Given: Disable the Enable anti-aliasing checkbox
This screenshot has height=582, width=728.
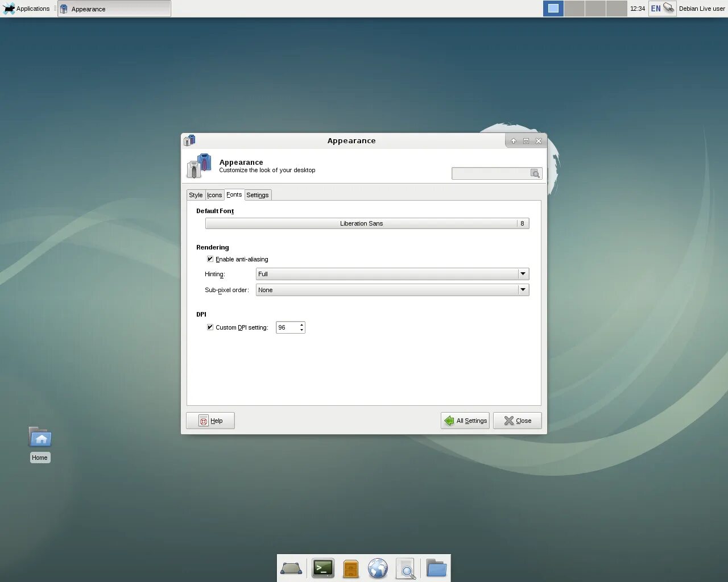Looking at the screenshot, I should click(x=210, y=259).
